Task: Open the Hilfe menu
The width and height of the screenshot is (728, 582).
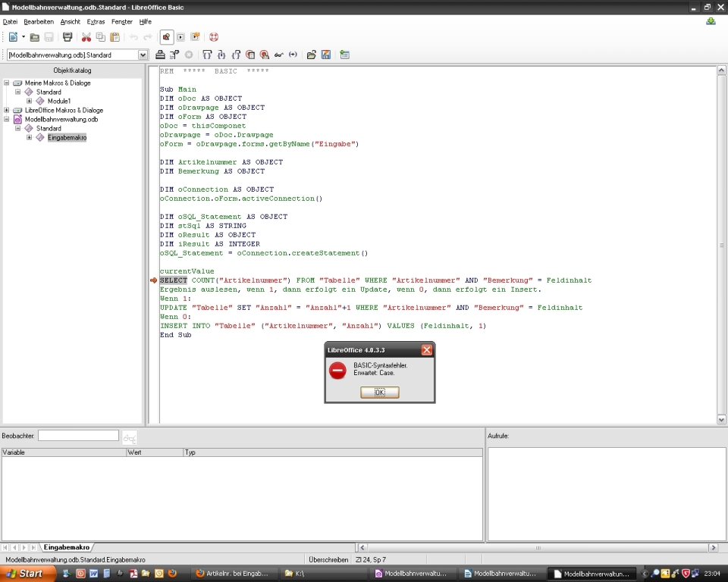Action: point(146,22)
